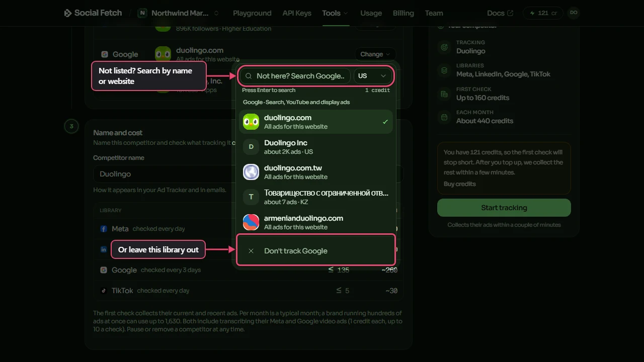The image size is (644, 362).
Task: Open the Docs external link
Action: tap(500, 13)
